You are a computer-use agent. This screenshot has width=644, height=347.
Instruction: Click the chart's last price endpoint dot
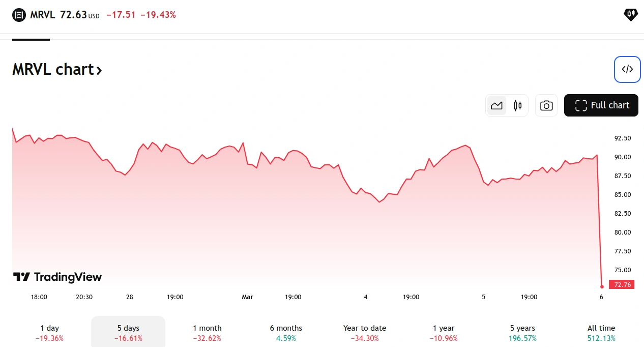pos(602,286)
